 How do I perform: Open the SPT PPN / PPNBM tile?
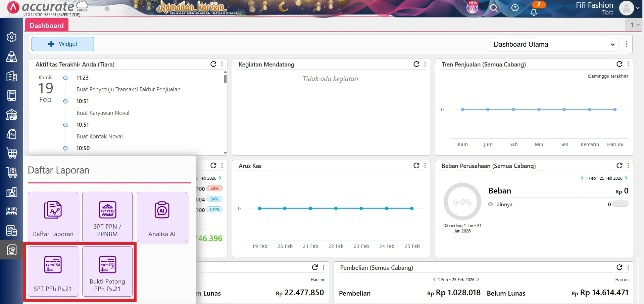[x=107, y=217]
